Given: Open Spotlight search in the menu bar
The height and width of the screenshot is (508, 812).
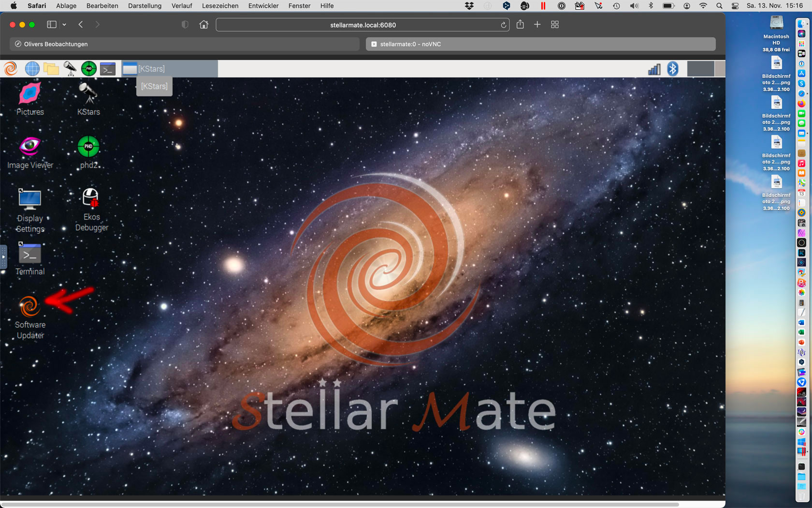Looking at the screenshot, I should coord(719,6).
